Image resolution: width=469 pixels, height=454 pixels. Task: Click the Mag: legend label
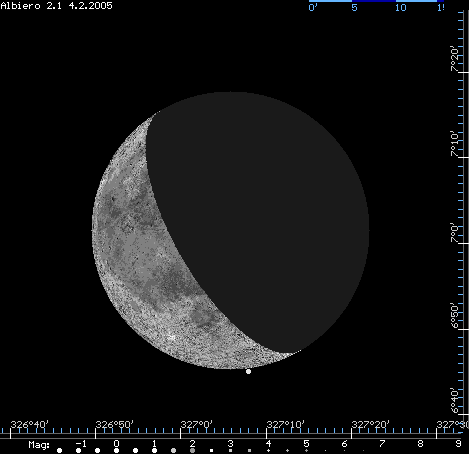[39, 445]
